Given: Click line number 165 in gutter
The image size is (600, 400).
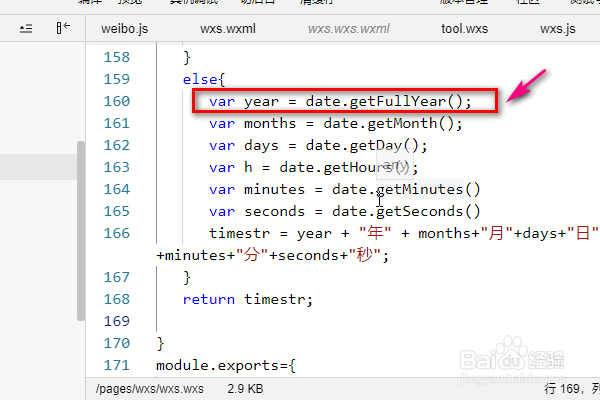Looking at the screenshot, I should tap(117, 211).
